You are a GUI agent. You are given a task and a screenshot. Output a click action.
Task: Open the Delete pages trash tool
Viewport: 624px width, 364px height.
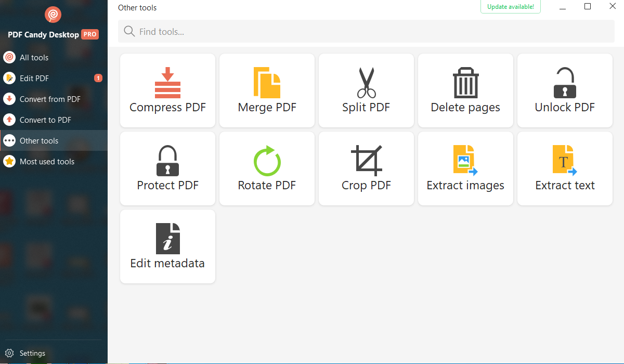465,90
